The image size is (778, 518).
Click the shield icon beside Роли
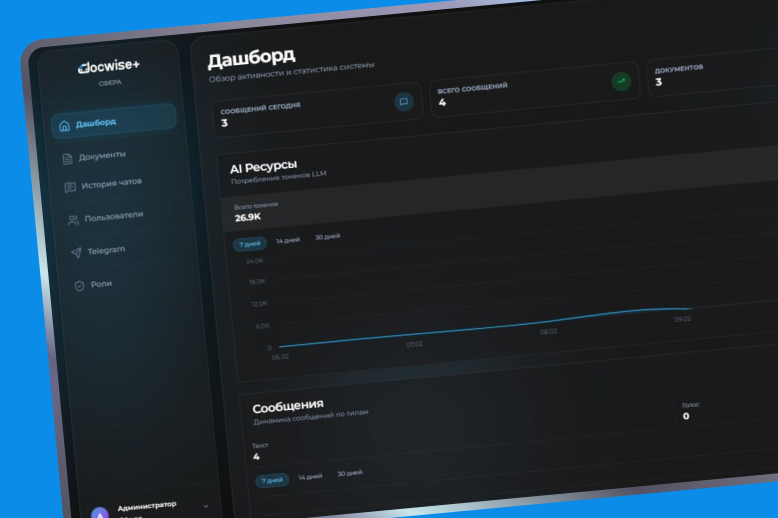[x=79, y=286]
